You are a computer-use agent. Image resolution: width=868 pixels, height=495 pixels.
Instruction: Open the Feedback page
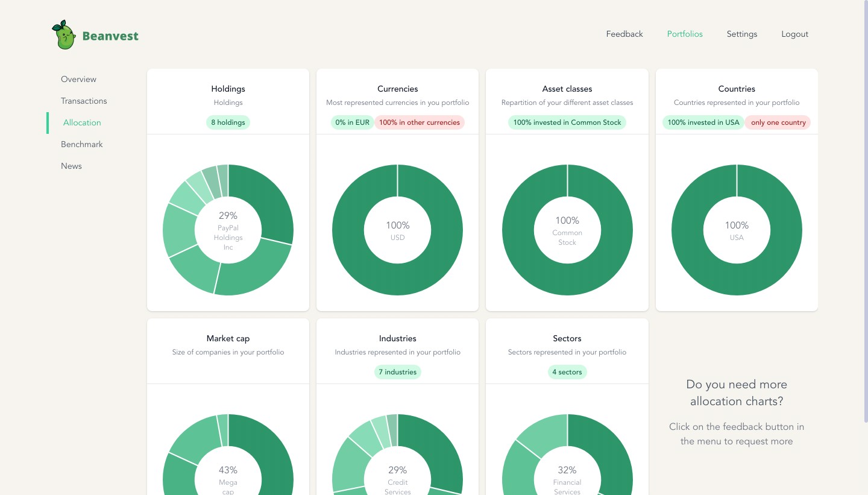pos(624,34)
